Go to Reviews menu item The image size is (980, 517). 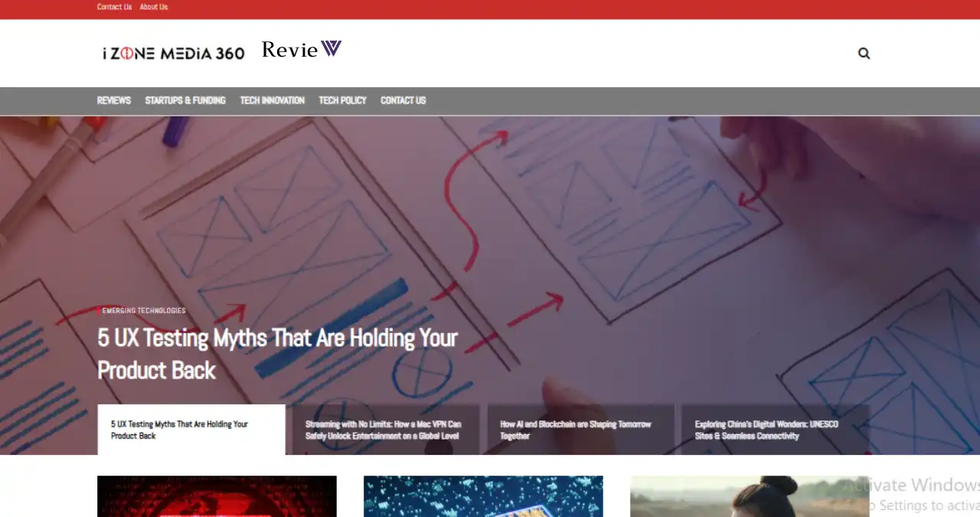point(114,100)
